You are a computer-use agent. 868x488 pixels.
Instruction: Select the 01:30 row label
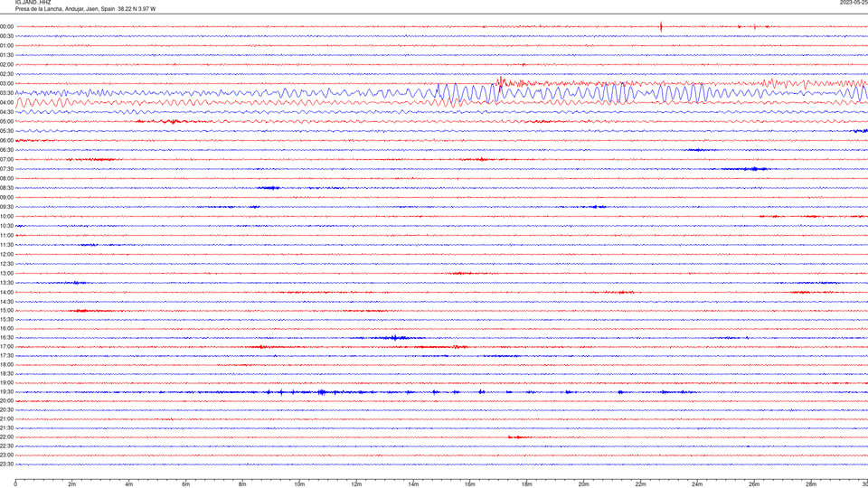(x=6, y=55)
